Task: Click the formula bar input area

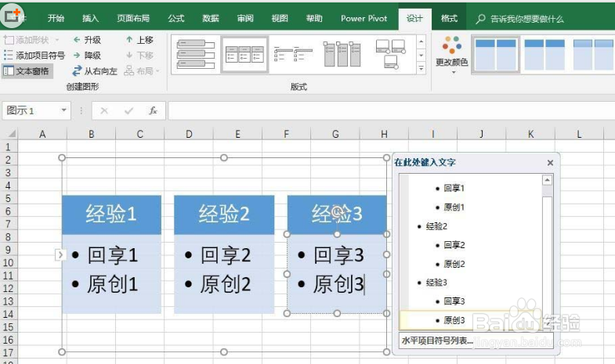Action: [391, 111]
